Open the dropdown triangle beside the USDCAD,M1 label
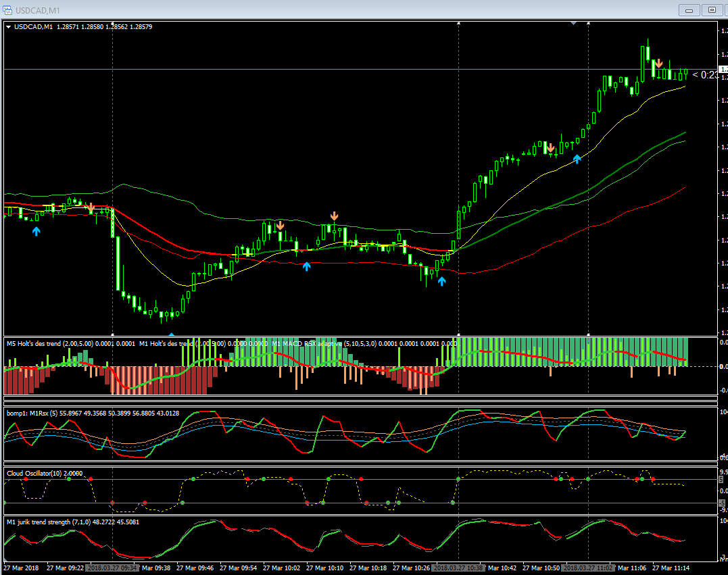 point(8,27)
